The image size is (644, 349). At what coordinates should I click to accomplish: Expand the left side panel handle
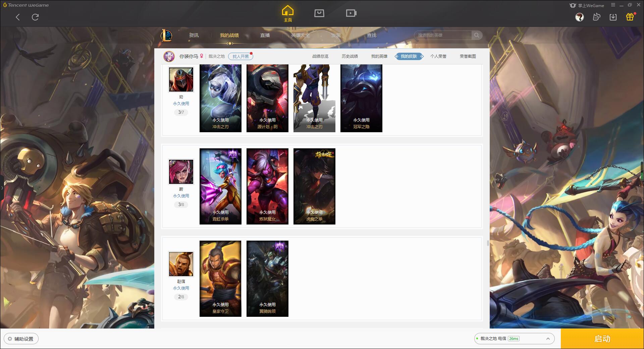pyautogui.click(x=2, y=188)
